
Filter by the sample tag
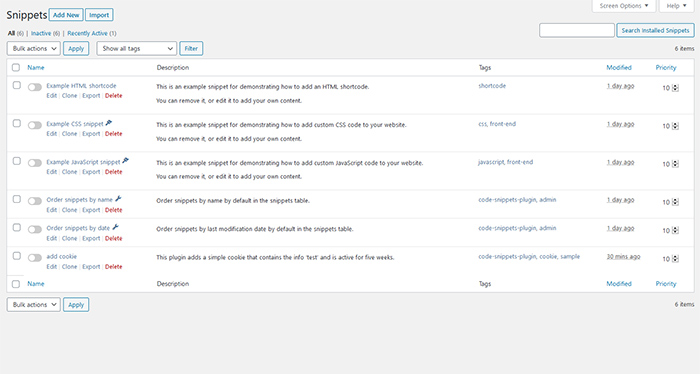click(570, 257)
